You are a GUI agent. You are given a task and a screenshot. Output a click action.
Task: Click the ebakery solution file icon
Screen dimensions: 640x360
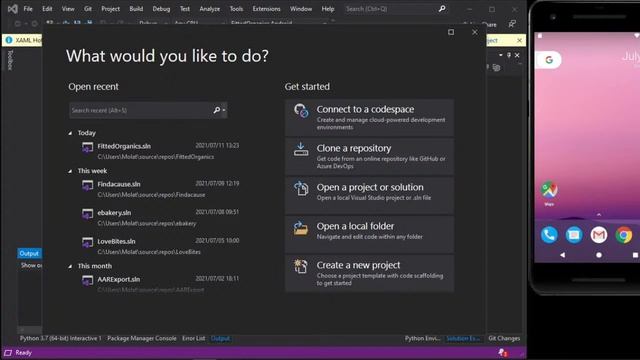pos(87,214)
